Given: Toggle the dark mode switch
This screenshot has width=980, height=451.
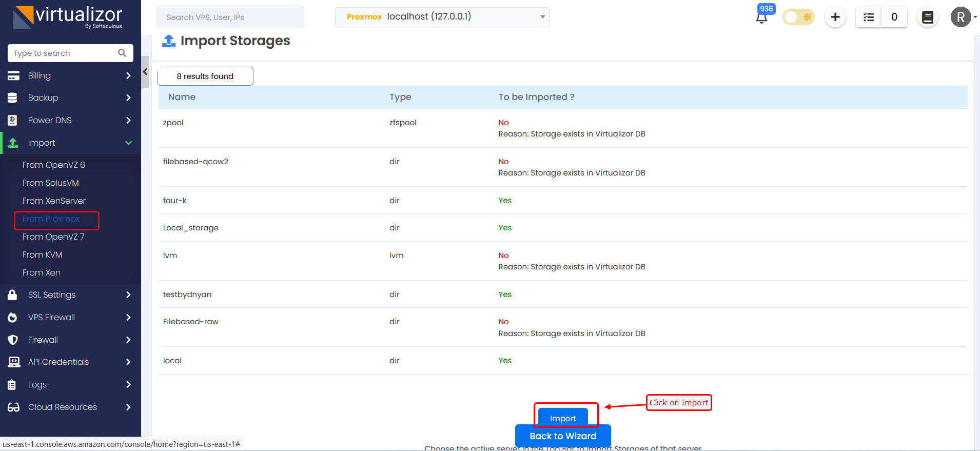Looking at the screenshot, I should click(798, 17).
